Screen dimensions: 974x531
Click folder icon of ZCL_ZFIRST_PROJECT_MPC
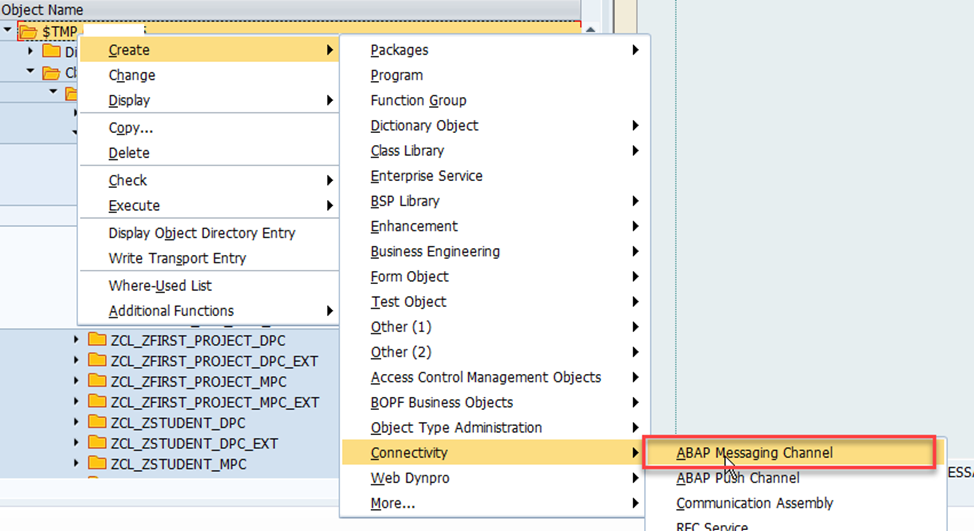pyautogui.click(x=97, y=380)
